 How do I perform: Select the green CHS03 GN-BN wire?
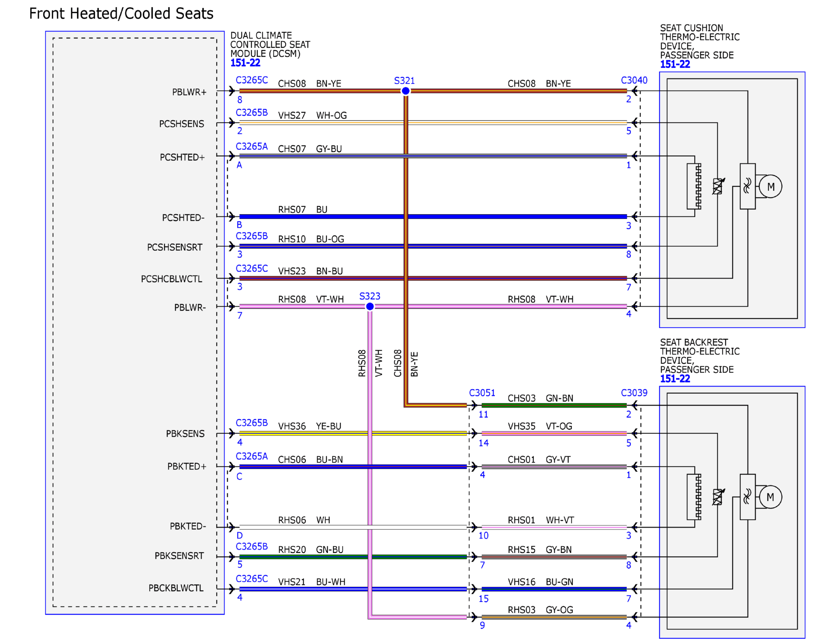[554, 405]
